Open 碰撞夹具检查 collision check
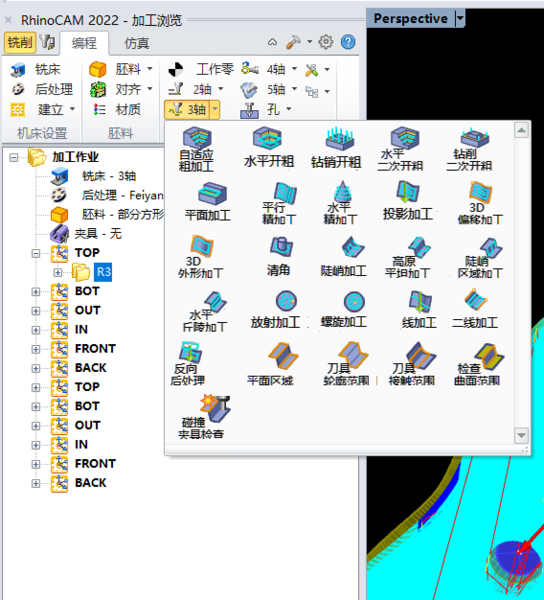The image size is (544, 600). point(202,416)
